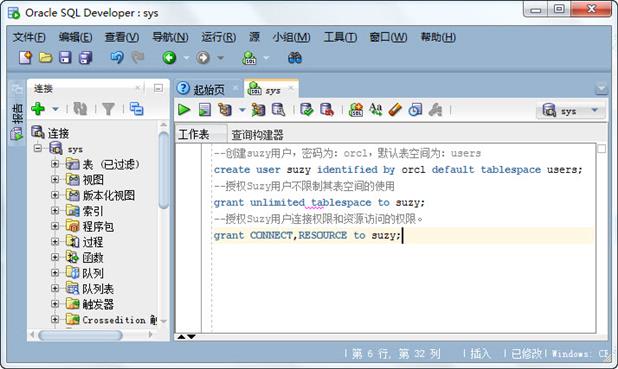Screen dimensions: 618x369
Task: Open dropdown beside Explain Plan icon
Action: pyautogui.click(x=242, y=110)
